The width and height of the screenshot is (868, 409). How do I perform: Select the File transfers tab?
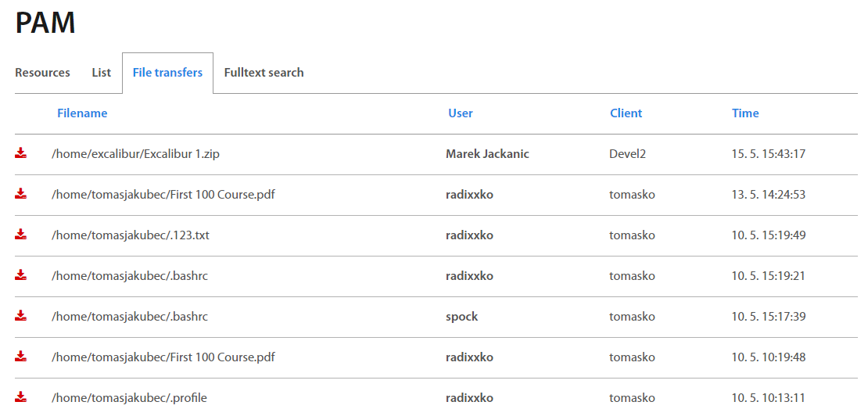pyautogui.click(x=167, y=73)
